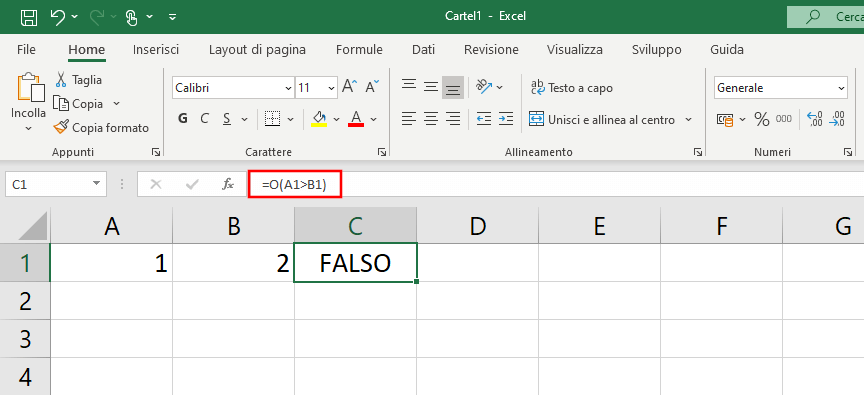Click the Copia formato paintbrush
Viewport: 864px width, 395px height.
coord(61,127)
